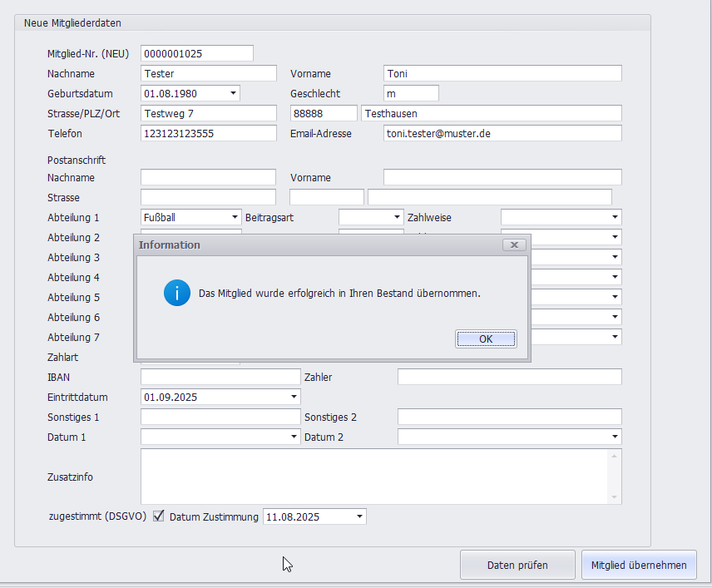Open the Geburtsdatum date dropdown

click(233, 93)
